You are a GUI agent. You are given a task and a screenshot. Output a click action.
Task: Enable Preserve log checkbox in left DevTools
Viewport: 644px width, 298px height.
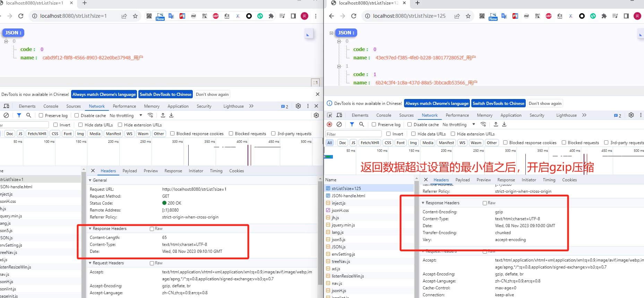tap(41, 116)
